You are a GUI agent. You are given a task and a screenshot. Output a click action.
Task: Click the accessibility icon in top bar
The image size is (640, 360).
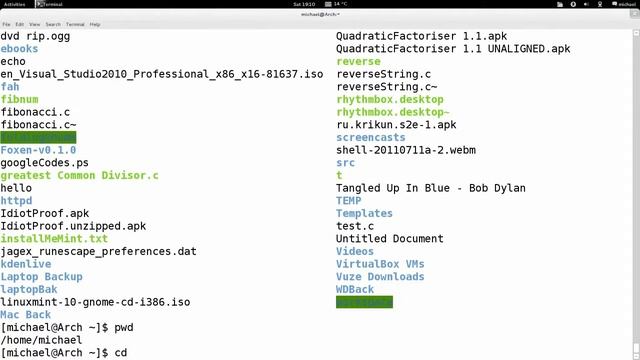click(600, 4)
